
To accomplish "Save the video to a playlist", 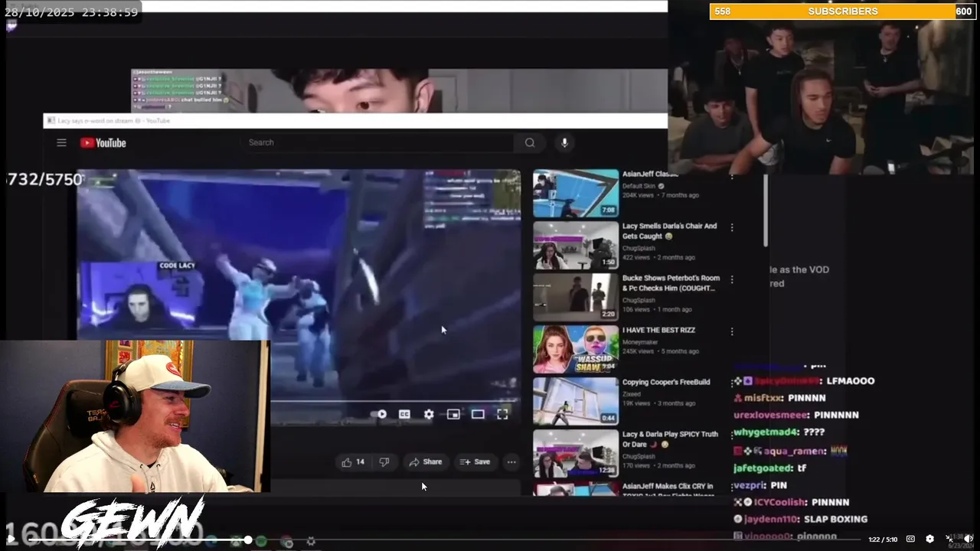I will (x=475, y=461).
